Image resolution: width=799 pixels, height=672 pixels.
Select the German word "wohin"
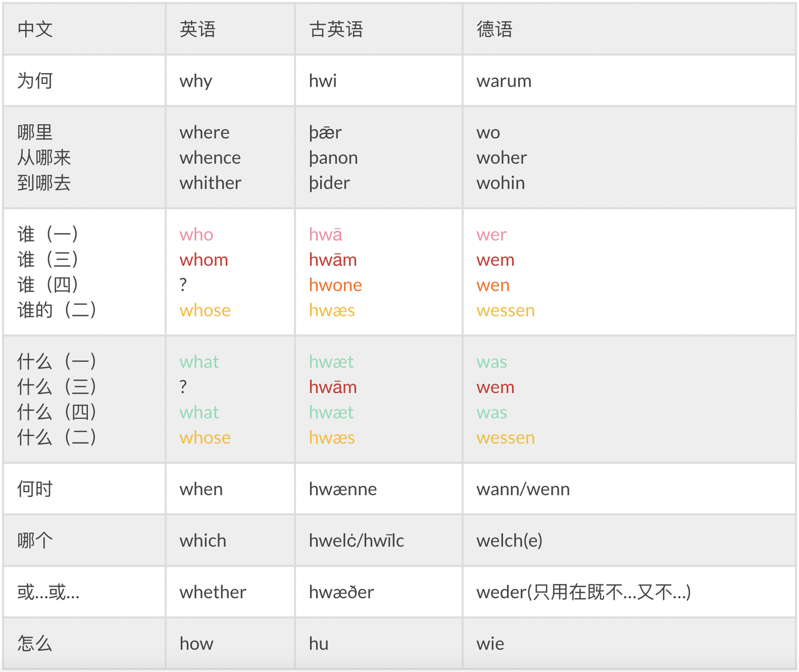click(x=500, y=183)
